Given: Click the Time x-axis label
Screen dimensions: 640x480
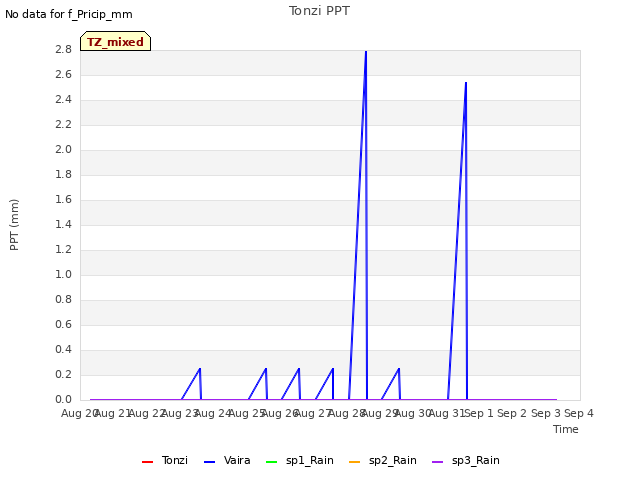Looking at the screenshot, I should coord(566,429).
